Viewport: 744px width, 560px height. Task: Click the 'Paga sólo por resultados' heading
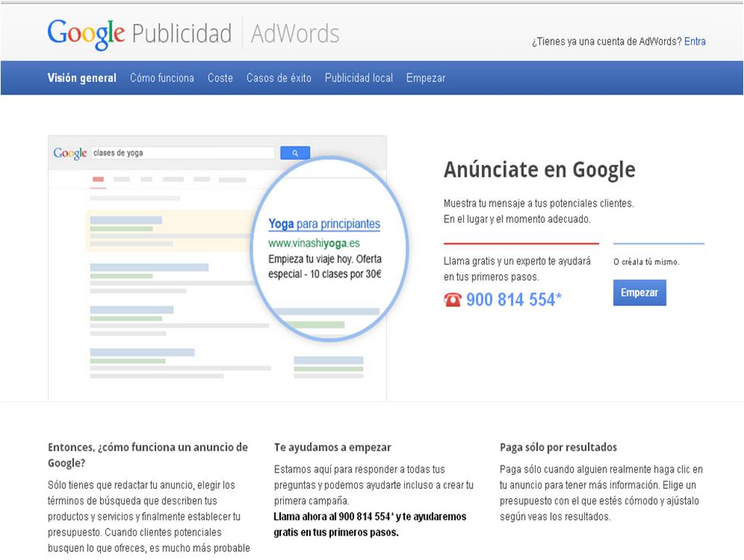click(558, 448)
